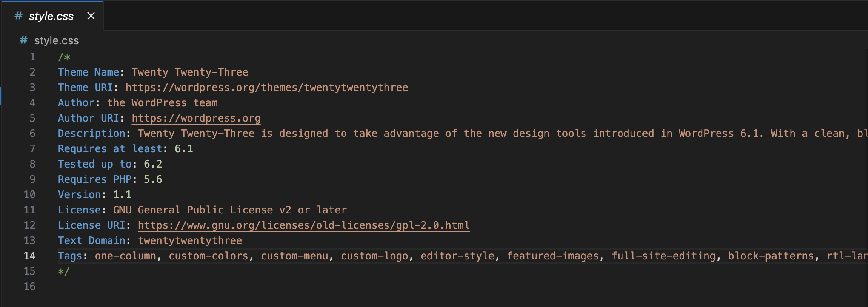Screen dimensions: 868x307
Task: Click the 'editor-style' tag text
Action: pos(457,256)
